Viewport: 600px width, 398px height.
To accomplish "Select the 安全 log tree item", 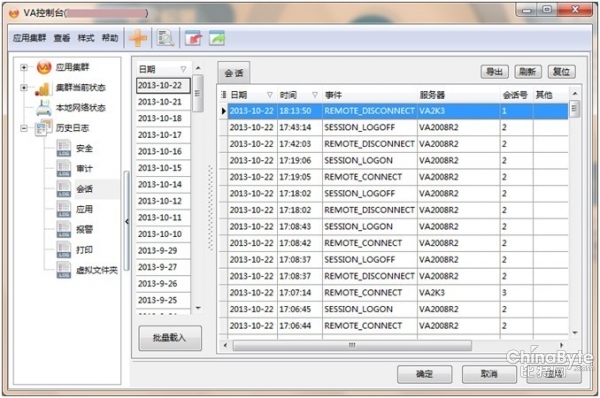I will [x=84, y=148].
